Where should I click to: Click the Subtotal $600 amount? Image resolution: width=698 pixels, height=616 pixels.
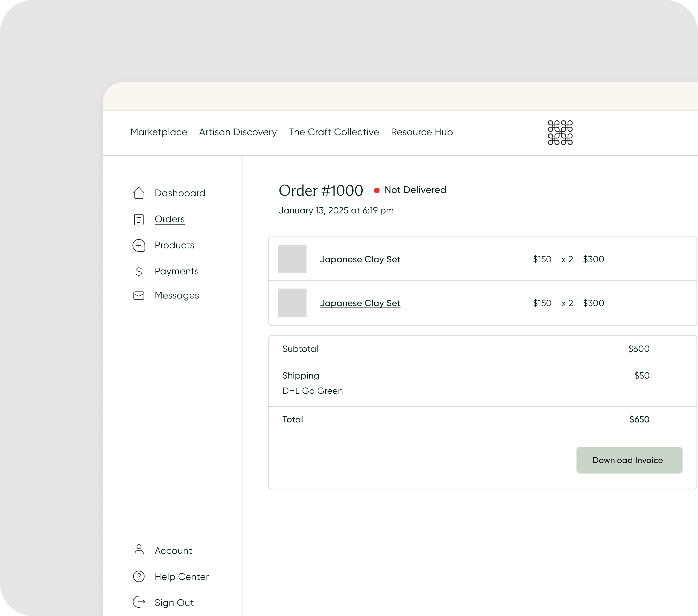(x=638, y=349)
